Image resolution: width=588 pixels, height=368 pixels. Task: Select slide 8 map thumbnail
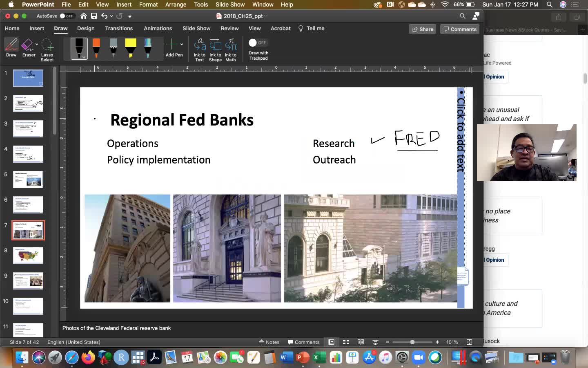(28, 256)
